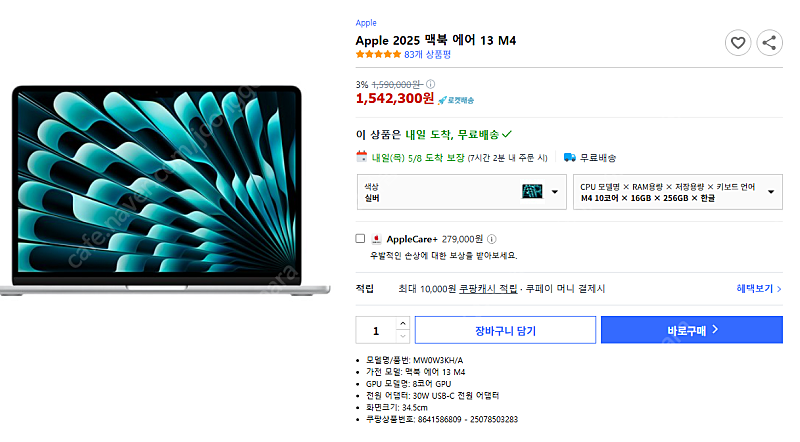The width and height of the screenshot is (800, 442).
Task: Decrease quantity with the down arrow
Action: (x=403, y=336)
